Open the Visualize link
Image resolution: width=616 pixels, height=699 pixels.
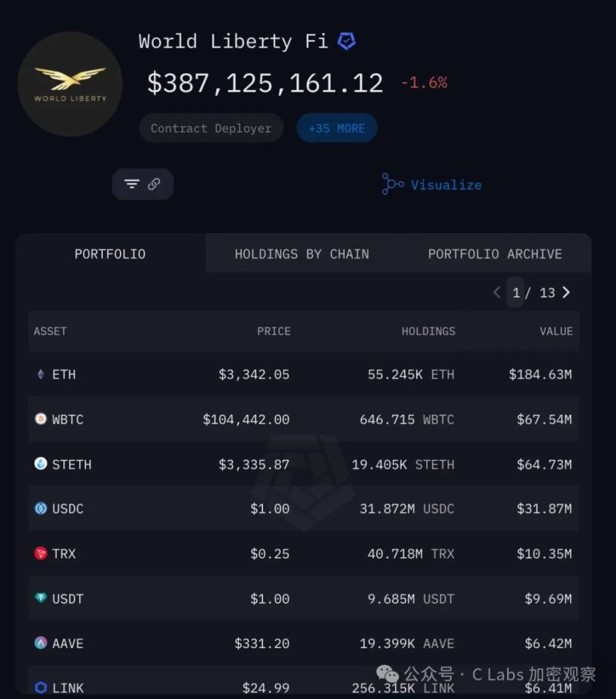click(x=446, y=185)
